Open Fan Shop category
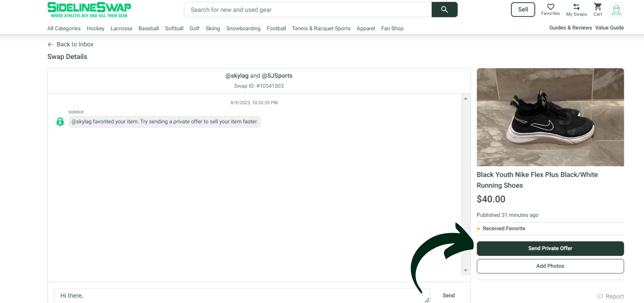The image size is (644, 303). click(392, 28)
